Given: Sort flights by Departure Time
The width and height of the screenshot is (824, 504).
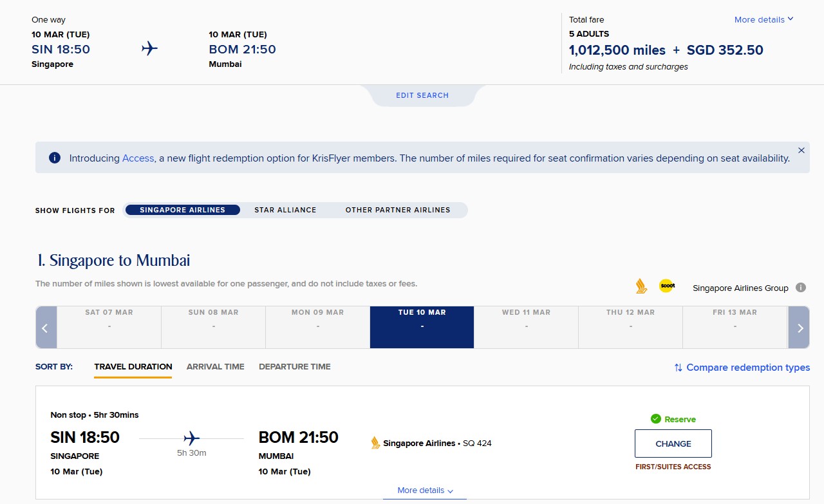Looking at the screenshot, I should click(294, 367).
